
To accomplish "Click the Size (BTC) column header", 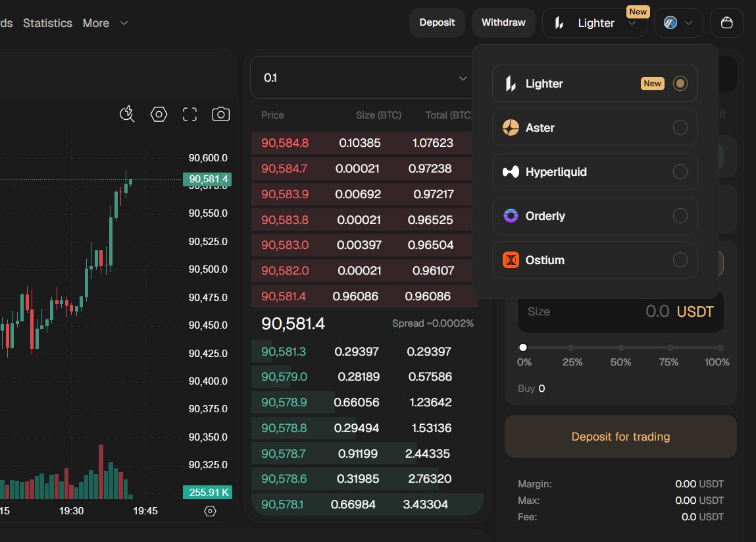I will point(378,115).
